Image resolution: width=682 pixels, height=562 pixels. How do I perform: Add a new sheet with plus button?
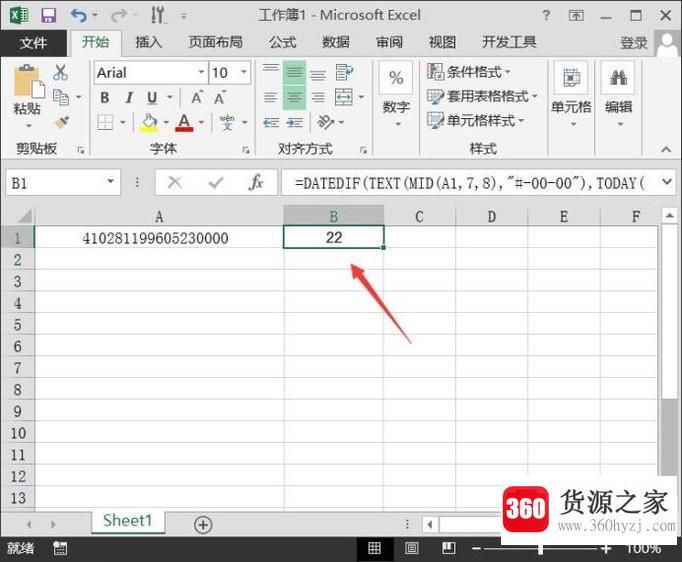point(203,525)
